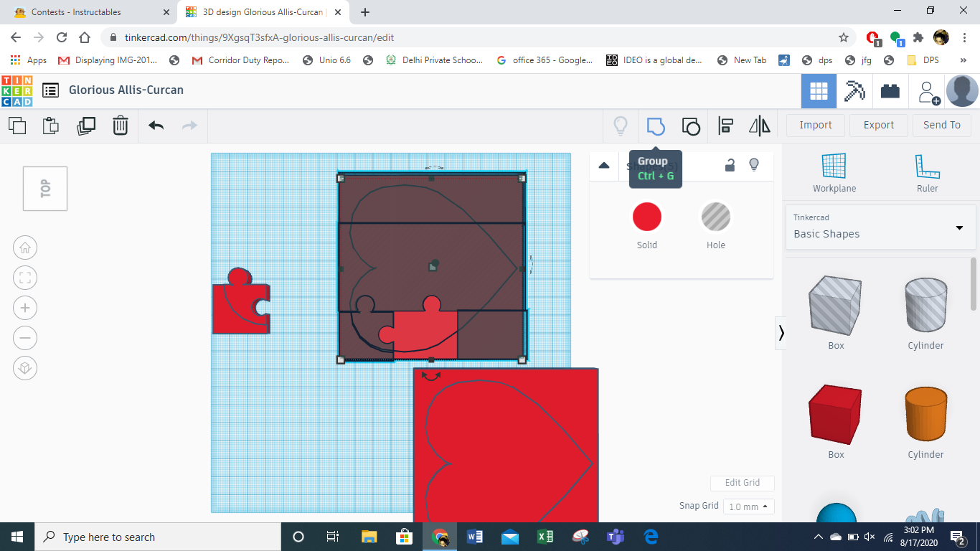The image size is (980, 551).
Task: Go back to previous page
Action: pyautogui.click(x=16, y=37)
